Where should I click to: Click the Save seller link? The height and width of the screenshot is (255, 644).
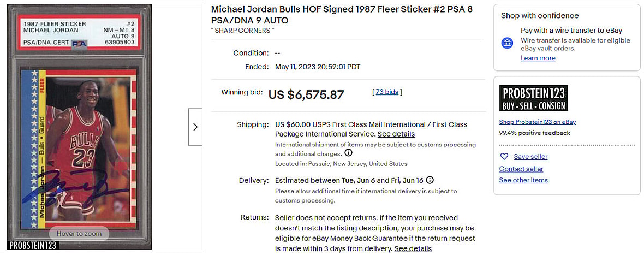530,157
